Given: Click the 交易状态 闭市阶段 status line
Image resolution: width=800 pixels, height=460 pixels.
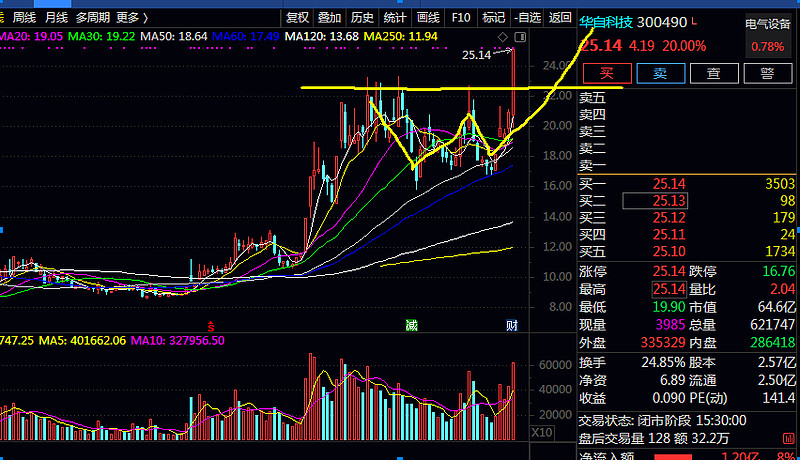Looking at the screenshot, I should click(662, 421).
